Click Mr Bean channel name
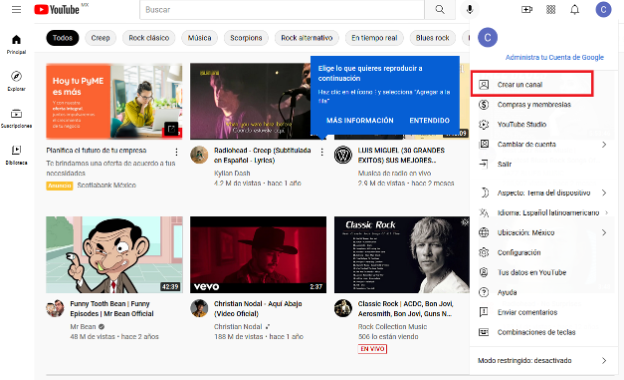 pos(83,327)
